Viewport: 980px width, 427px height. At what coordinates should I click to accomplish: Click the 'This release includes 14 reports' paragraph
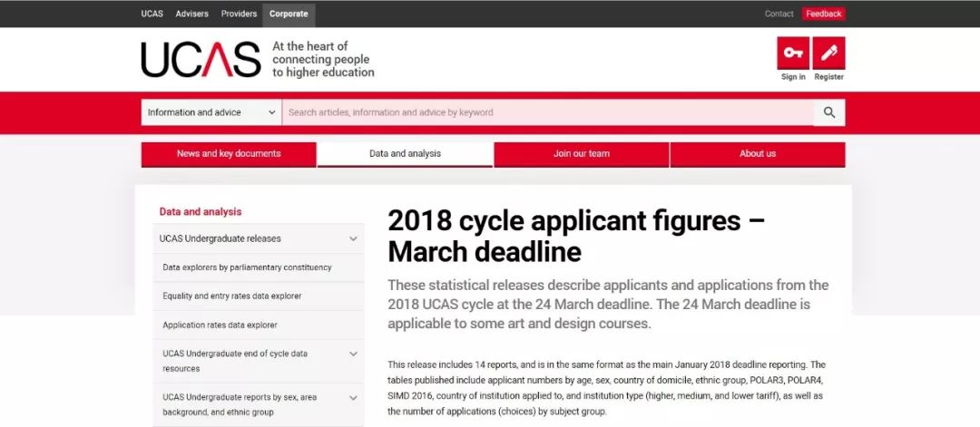pos(606,388)
